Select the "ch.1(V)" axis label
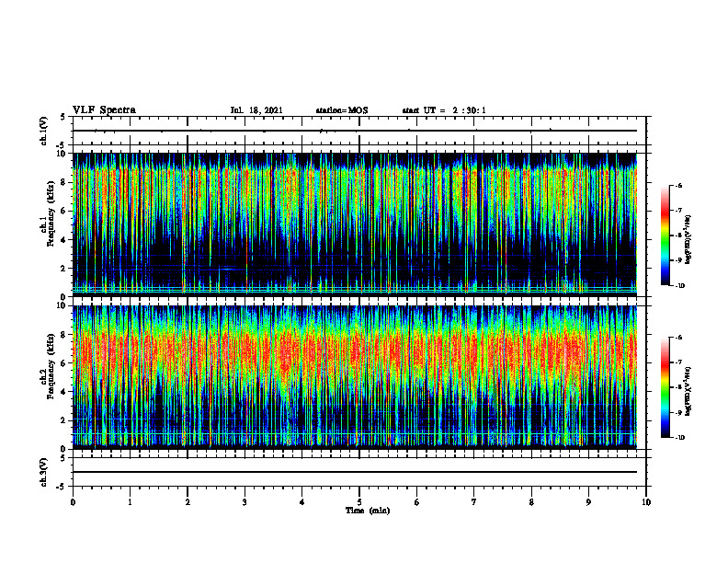 pos(44,131)
